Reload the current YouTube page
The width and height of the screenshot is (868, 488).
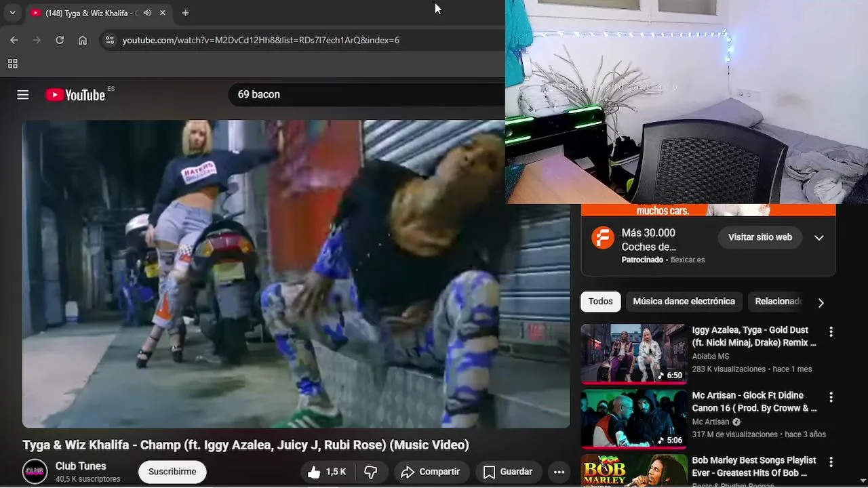coord(60,40)
